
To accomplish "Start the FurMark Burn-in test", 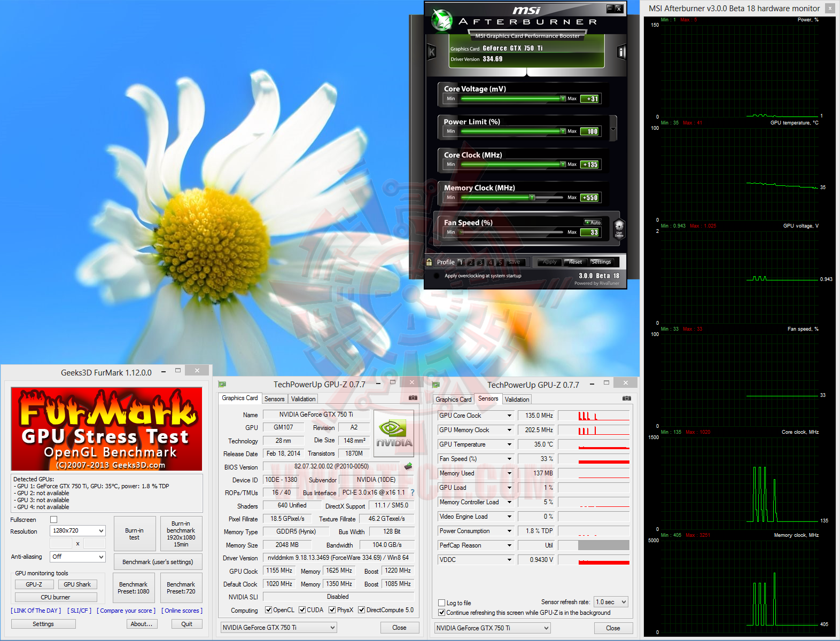I will pos(135,534).
